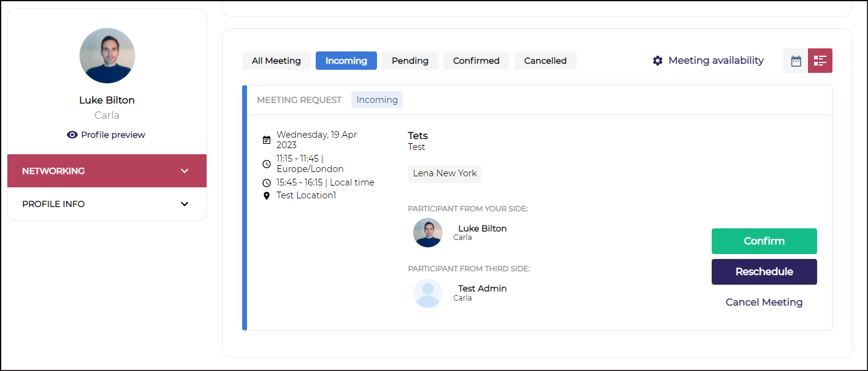View the Cancelled meetings tab
This screenshot has height=371, width=868.
pyautogui.click(x=546, y=61)
